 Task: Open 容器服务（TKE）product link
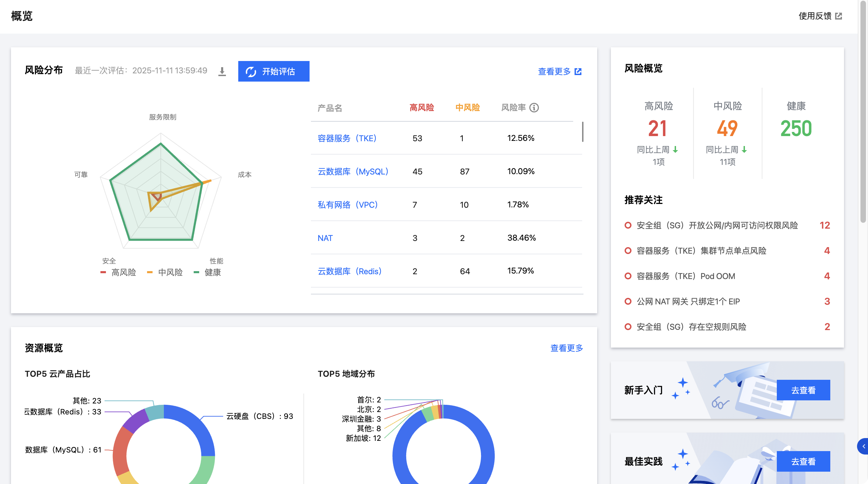347,138
